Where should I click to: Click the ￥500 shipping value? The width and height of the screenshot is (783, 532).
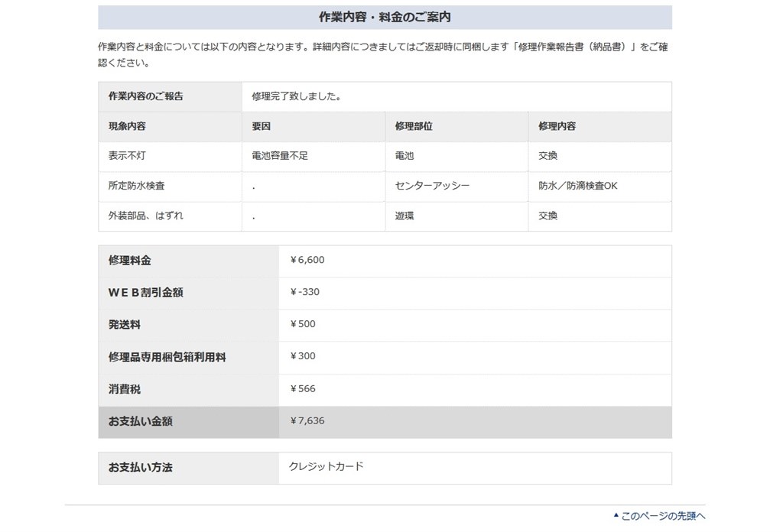302,324
